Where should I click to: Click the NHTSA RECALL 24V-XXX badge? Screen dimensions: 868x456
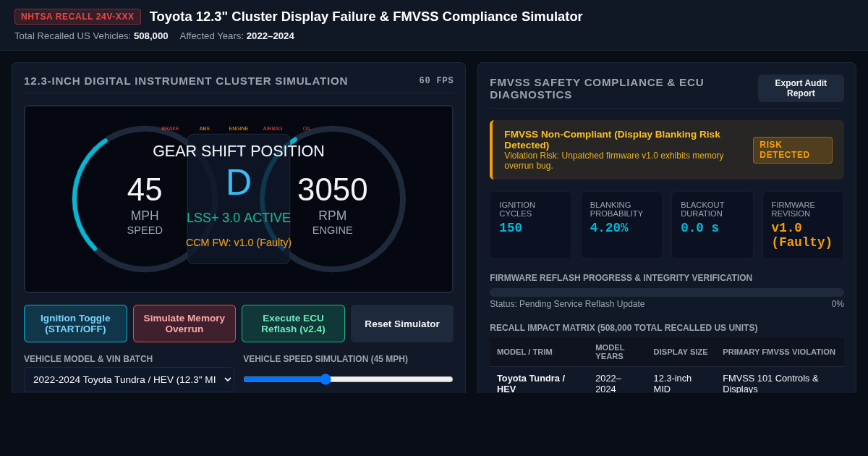[x=77, y=17]
